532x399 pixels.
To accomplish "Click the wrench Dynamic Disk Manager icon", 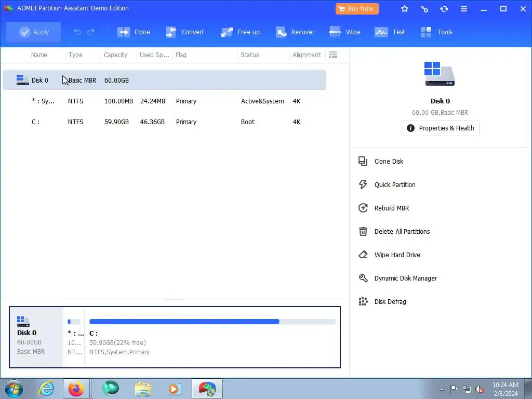I will [363, 278].
